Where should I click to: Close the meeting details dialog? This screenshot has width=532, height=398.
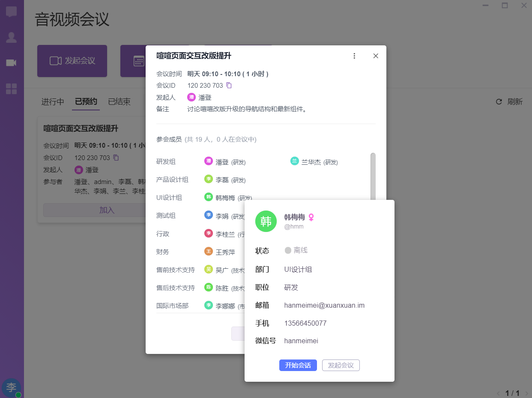[x=376, y=56]
